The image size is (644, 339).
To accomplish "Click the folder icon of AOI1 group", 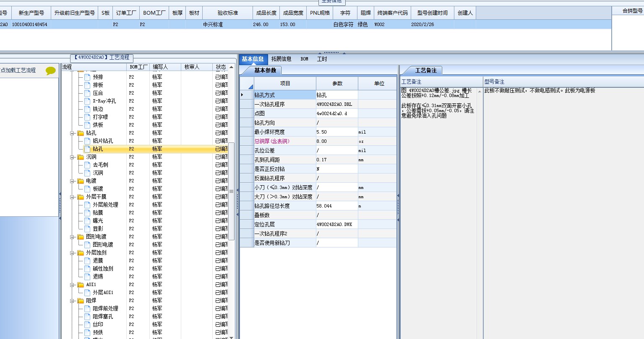I will (x=81, y=285).
